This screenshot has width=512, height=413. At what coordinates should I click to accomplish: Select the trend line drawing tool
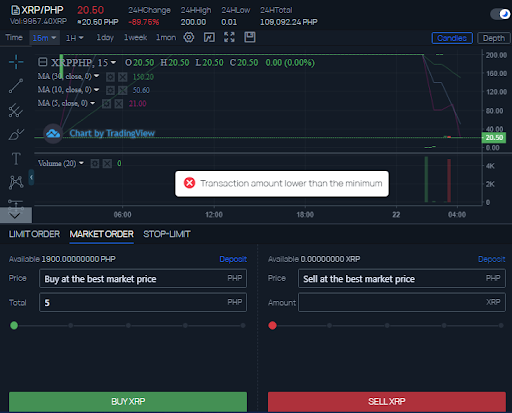pos(16,86)
